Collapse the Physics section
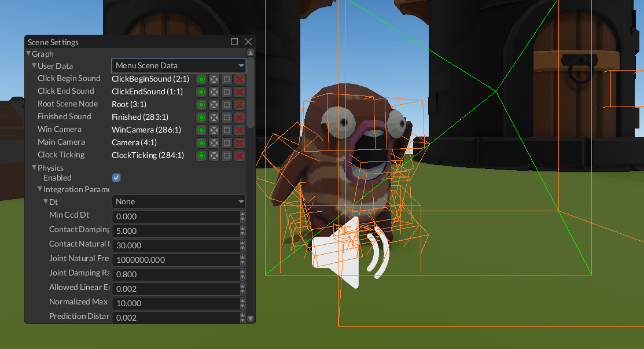 pos(34,168)
